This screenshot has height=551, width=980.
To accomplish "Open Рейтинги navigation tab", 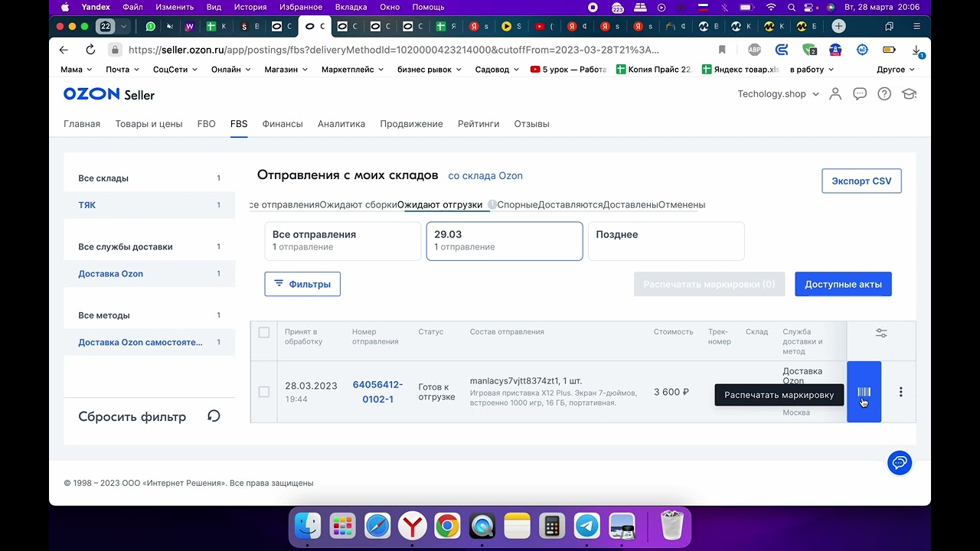I will (x=479, y=123).
